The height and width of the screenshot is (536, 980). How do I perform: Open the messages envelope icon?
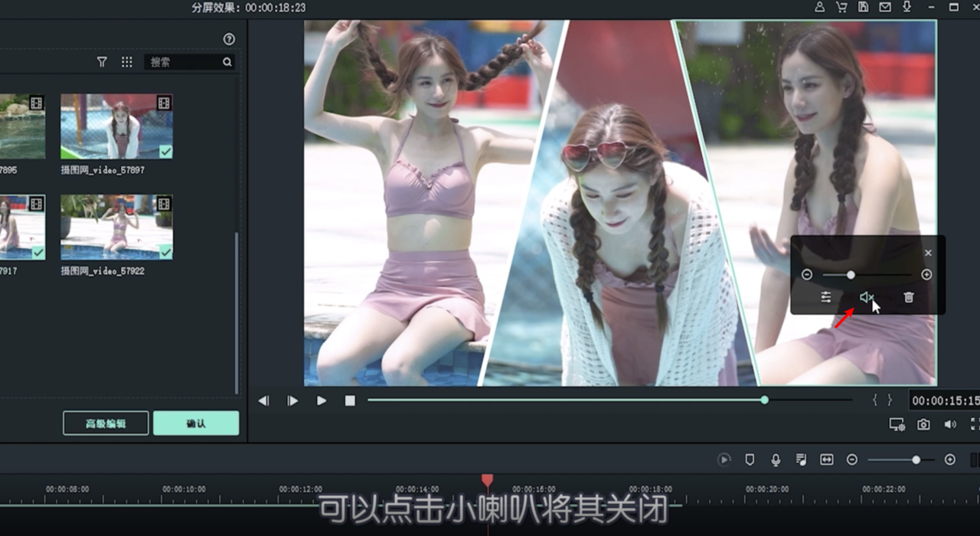(885, 7)
